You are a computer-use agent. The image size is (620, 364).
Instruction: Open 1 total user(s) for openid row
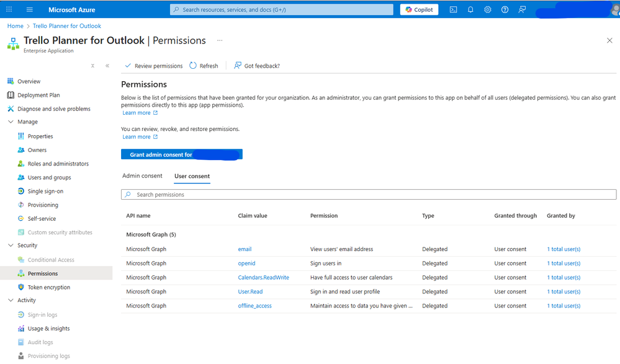[x=564, y=264]
